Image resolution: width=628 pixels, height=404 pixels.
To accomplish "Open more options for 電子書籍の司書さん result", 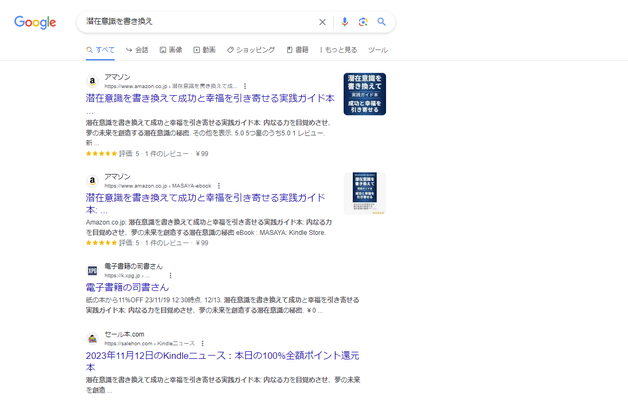I will 170,275.
